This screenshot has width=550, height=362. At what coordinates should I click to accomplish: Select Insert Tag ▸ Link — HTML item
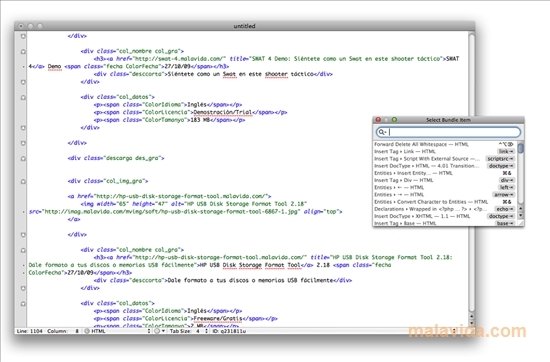[444, 152]
